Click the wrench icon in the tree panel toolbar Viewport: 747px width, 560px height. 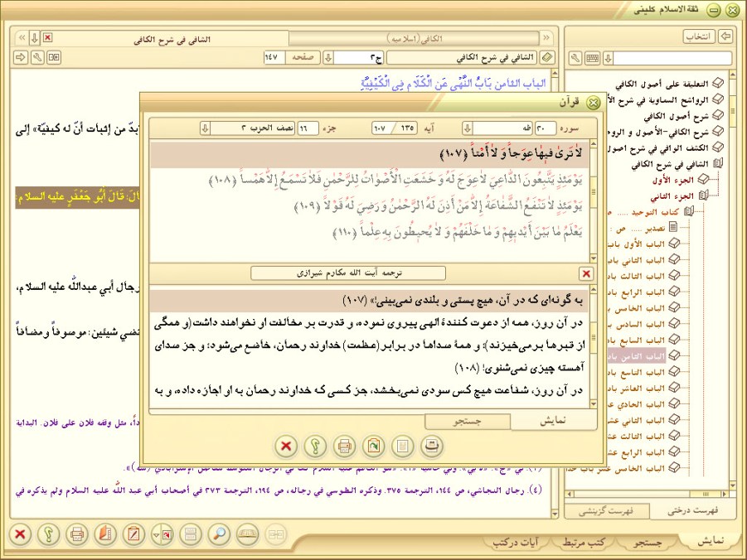(x=575, y=58)
